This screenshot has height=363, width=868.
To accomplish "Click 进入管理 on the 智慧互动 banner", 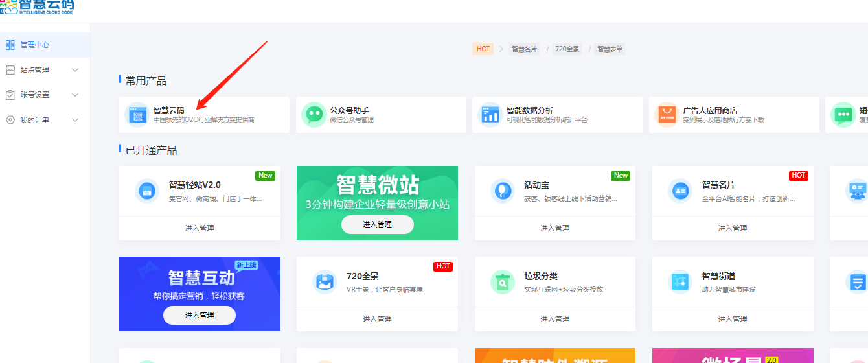I will click(199, 315).
